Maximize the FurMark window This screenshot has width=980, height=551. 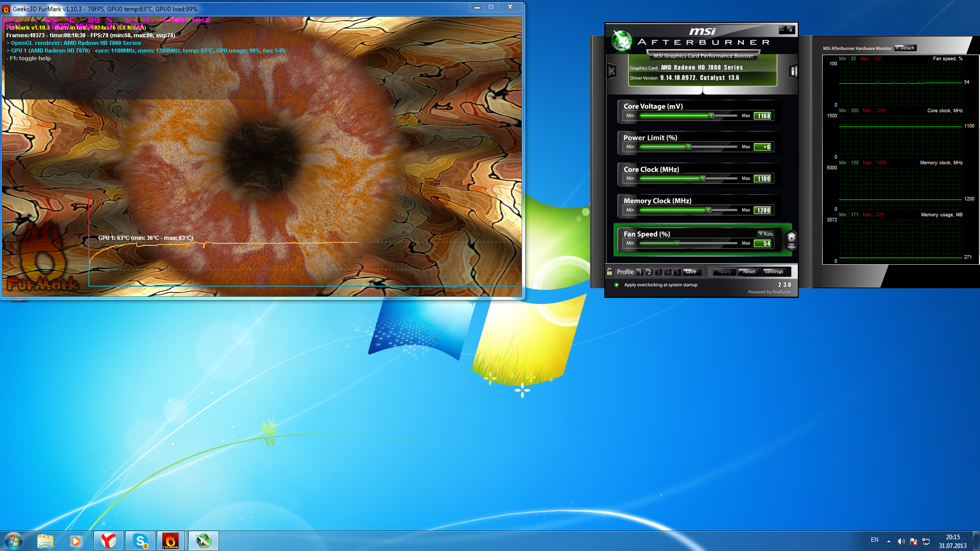pos(491,7)
